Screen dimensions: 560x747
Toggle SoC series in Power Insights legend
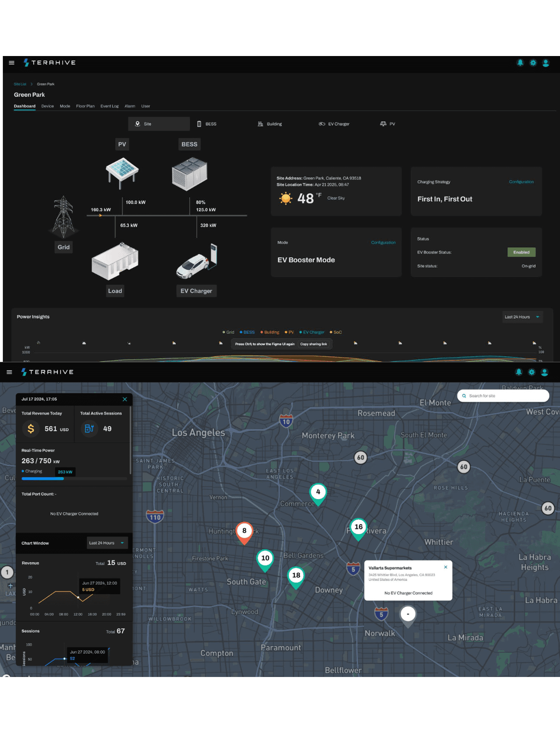tap(336, 332)
